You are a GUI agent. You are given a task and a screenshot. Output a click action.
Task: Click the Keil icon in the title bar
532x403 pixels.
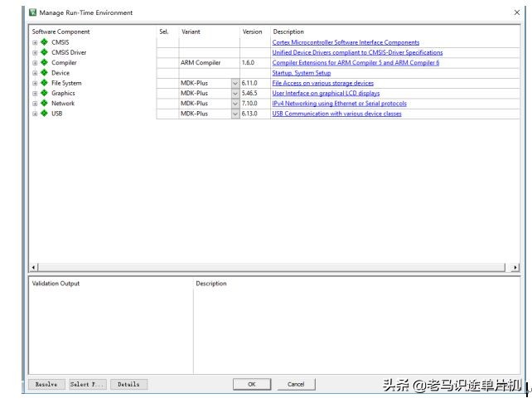point(32,12)
